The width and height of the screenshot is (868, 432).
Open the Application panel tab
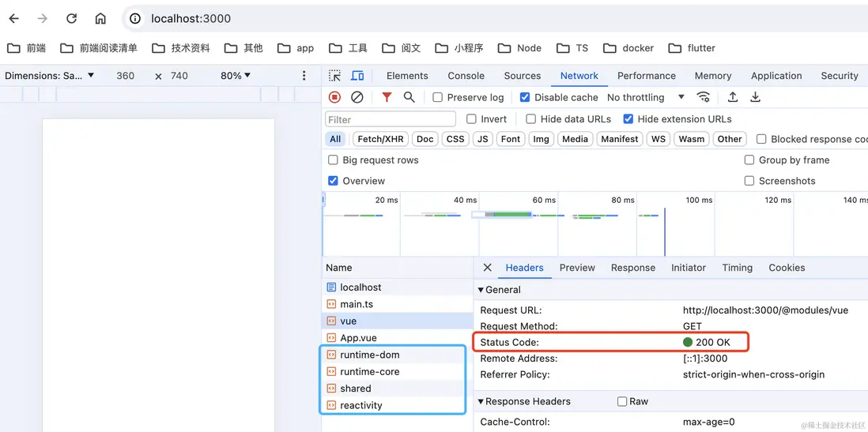tap(776, 76)
